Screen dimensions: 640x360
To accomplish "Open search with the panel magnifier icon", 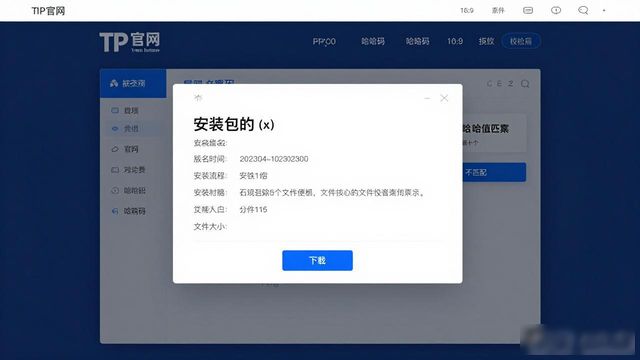I will click(x=525, y=84).
